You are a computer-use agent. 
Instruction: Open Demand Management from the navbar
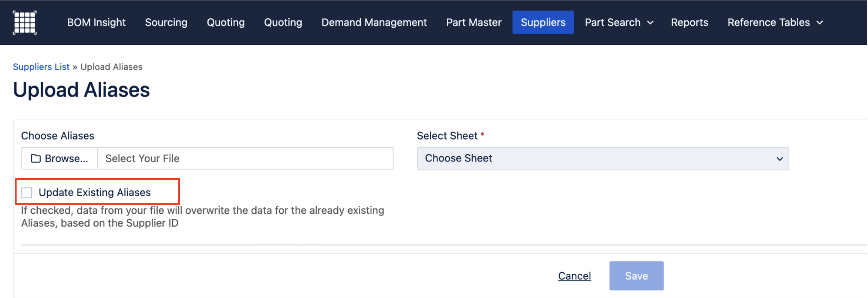click(374, 23)
